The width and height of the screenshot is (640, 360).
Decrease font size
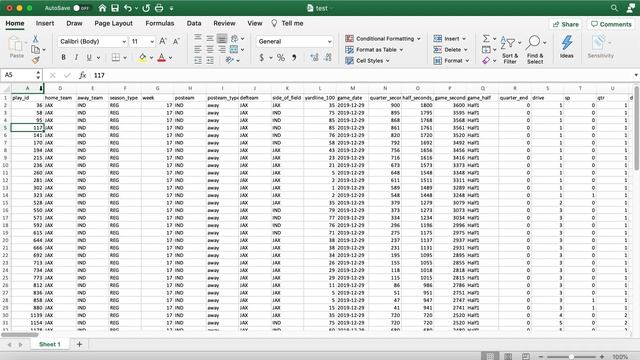coord(176,41)
